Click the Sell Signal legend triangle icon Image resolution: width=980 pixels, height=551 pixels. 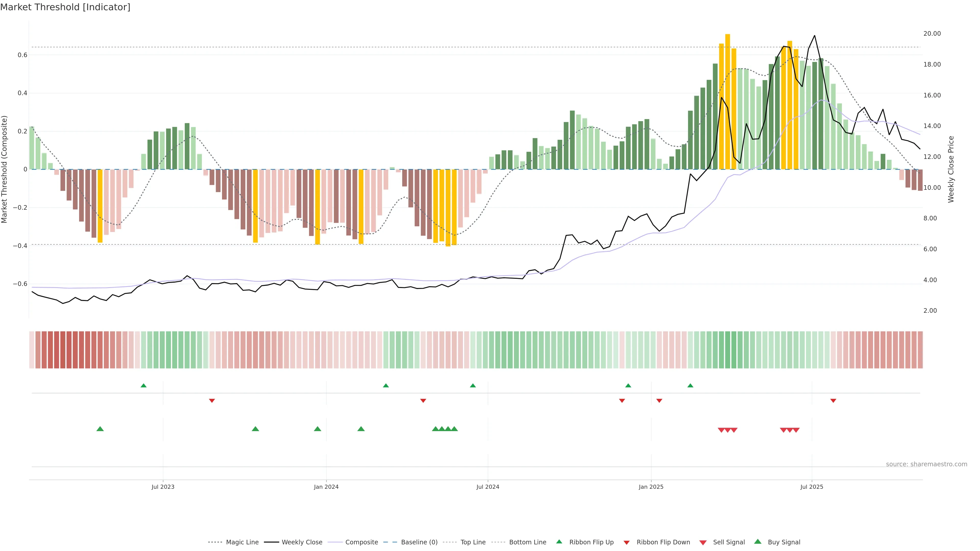coord(703,542)
